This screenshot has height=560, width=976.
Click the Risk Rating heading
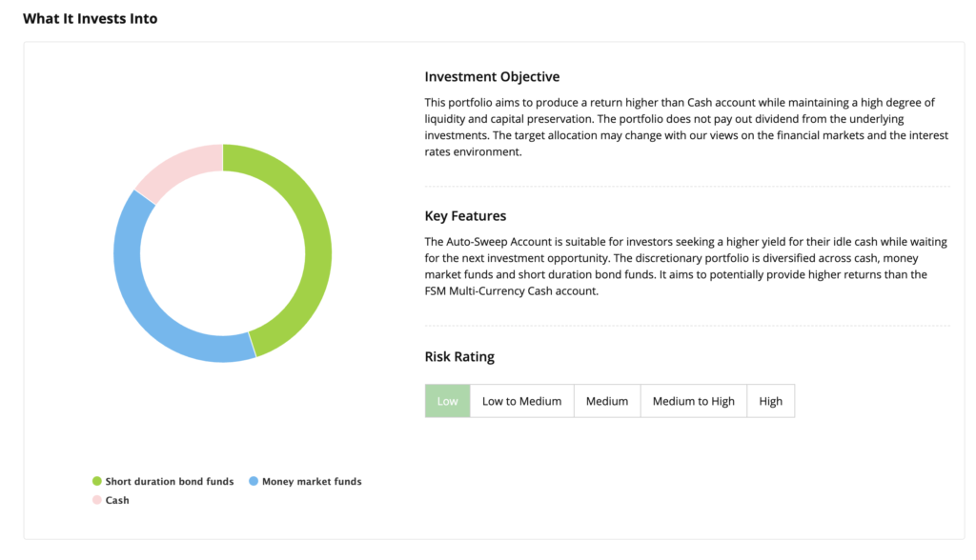(x=459, y=357)
